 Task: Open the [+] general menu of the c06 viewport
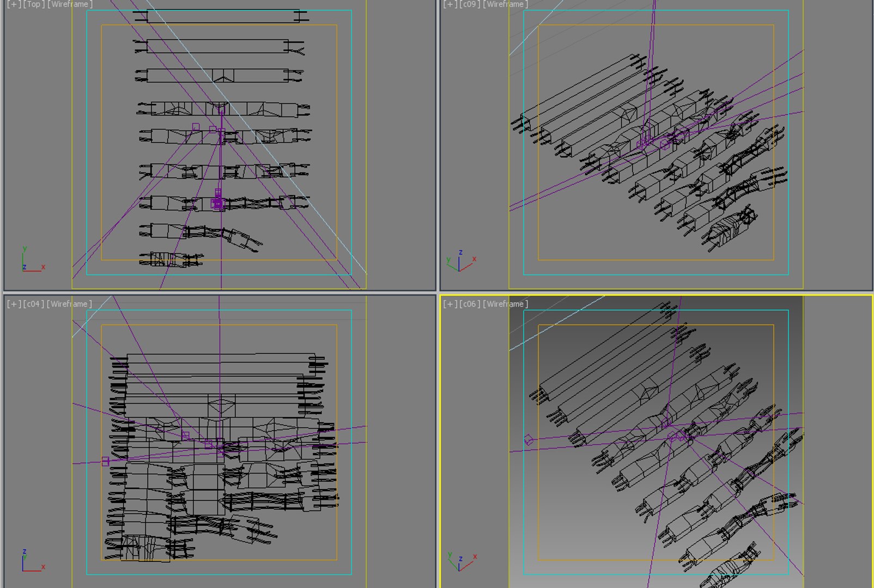point(450,304)
